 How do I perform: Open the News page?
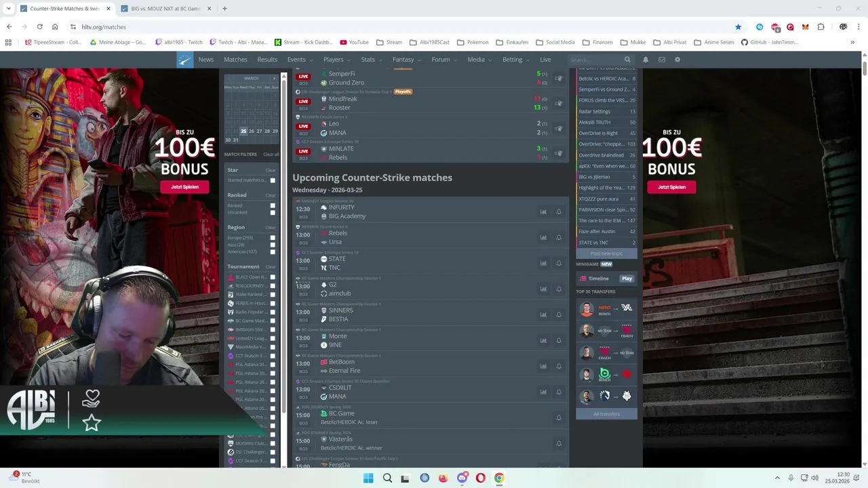pos(206,60)
